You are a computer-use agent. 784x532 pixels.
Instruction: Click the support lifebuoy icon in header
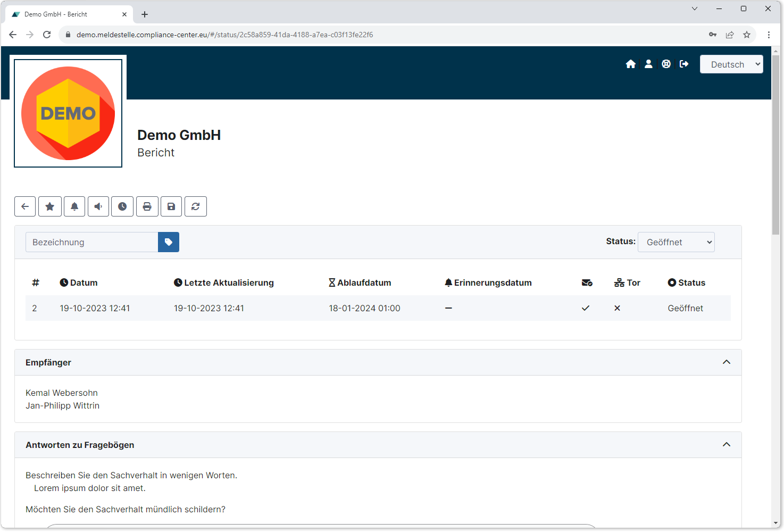(x=666, y=64)
